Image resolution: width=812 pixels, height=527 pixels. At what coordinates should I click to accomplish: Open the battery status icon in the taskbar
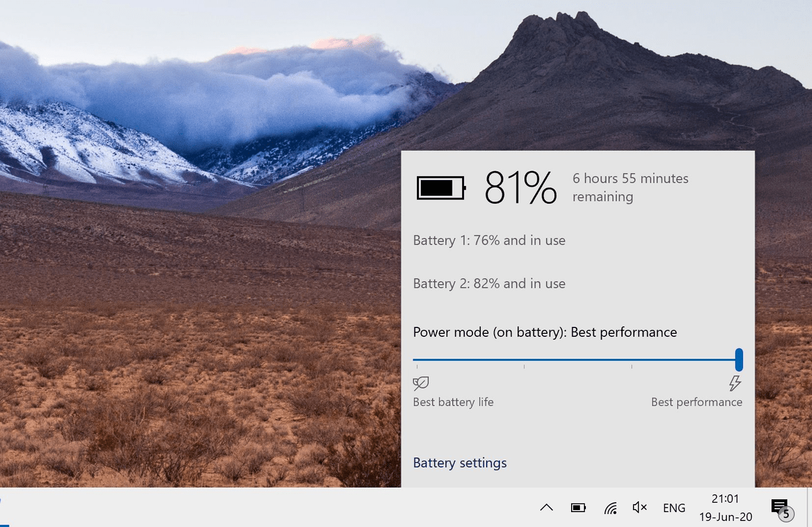tap(577, 506)
